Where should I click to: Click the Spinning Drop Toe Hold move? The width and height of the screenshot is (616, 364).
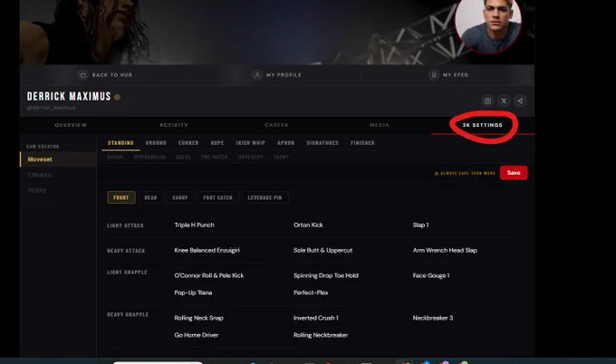coord(326,275)
